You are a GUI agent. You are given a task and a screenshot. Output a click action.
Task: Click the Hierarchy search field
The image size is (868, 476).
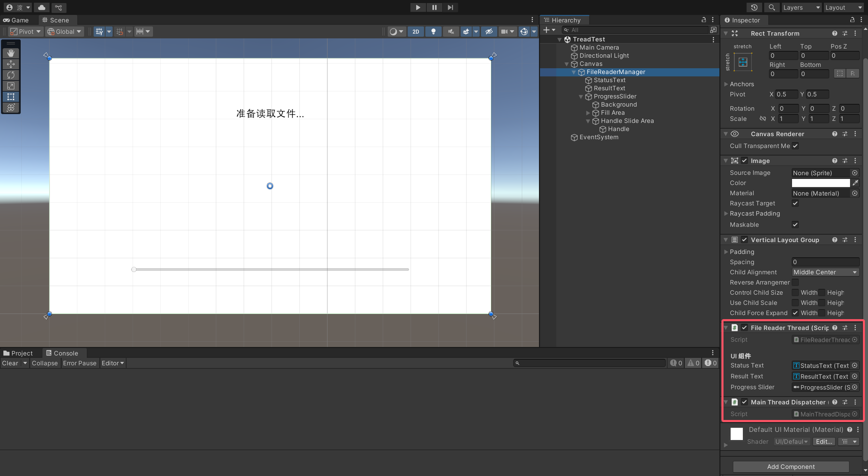[x=634, y=30]
